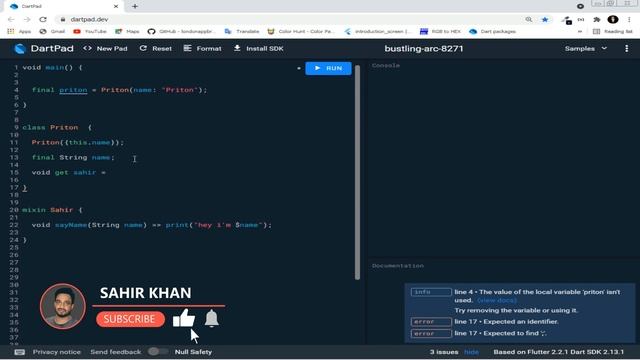Select the line 4 info issue
The width and height of the screenshot is (640, 360).
tap(520, 301)
